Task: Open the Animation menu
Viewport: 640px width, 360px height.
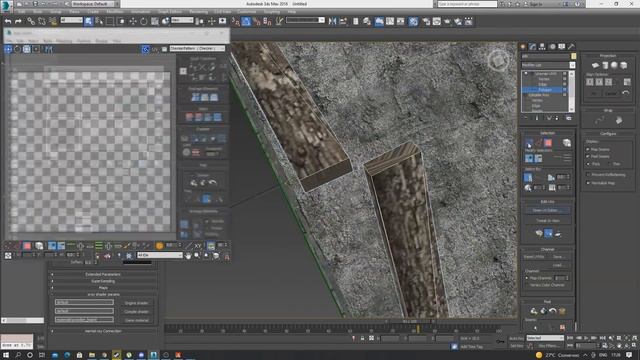Action: point(140,12)
